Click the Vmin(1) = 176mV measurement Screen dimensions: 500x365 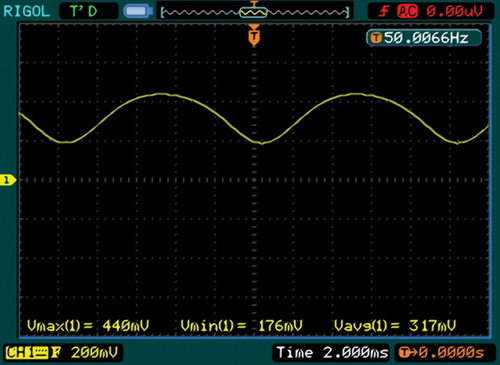pos(241,325)
